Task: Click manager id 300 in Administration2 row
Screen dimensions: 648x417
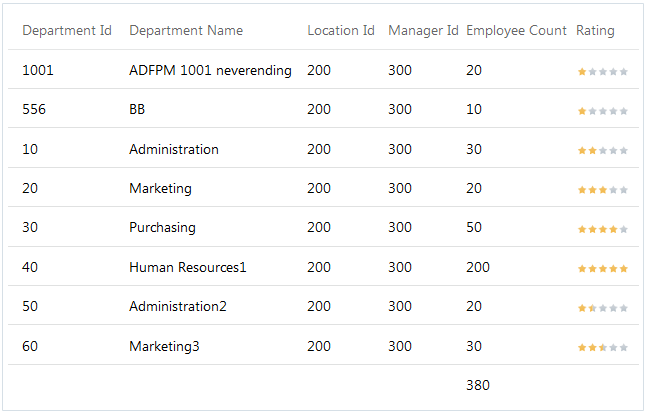Action: coord(400,307)
